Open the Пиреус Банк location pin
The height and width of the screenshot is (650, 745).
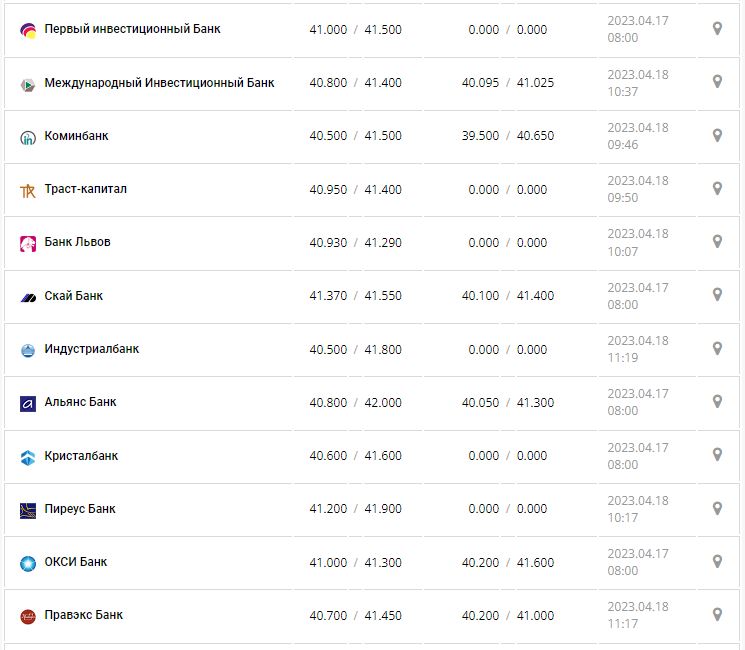[x=717, y=508]
